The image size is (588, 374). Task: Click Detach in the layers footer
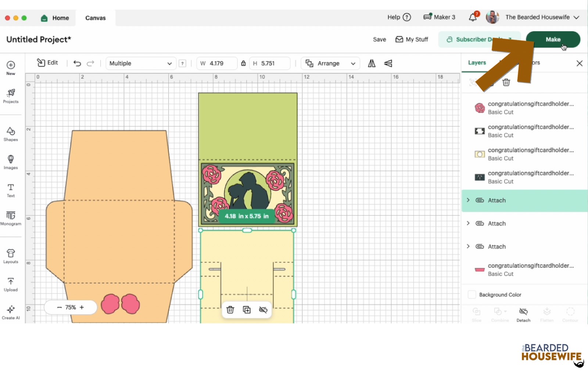[523, 314]
